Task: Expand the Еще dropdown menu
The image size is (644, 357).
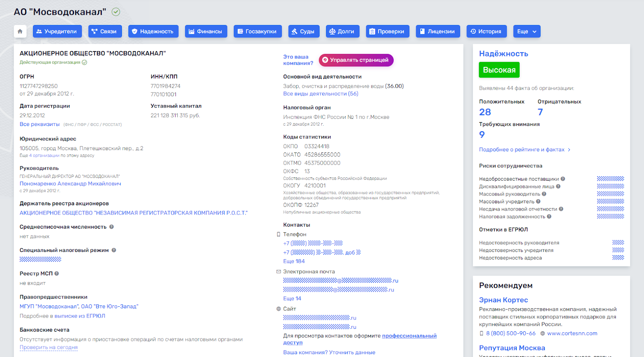Action: coord(527,31)
